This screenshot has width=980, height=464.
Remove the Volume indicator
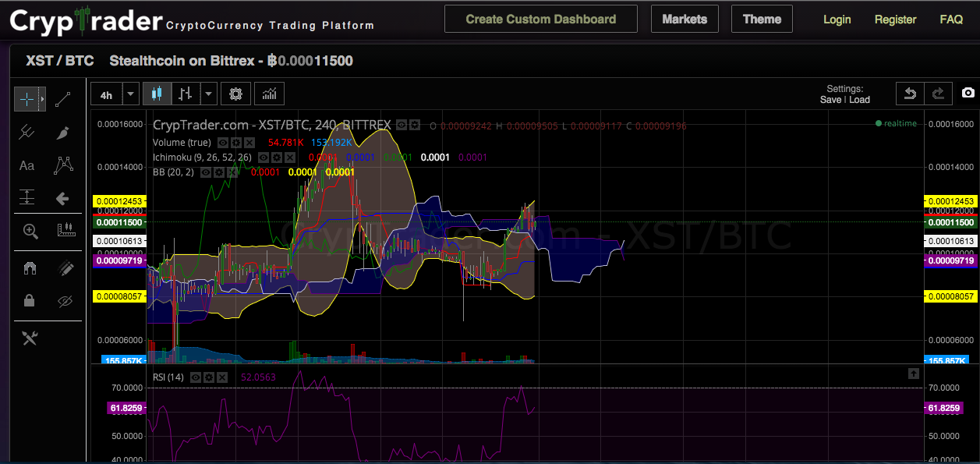[x=249, y=143]
